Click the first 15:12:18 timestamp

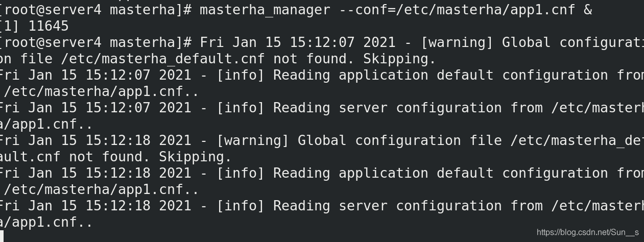click(x=117, y=140)
